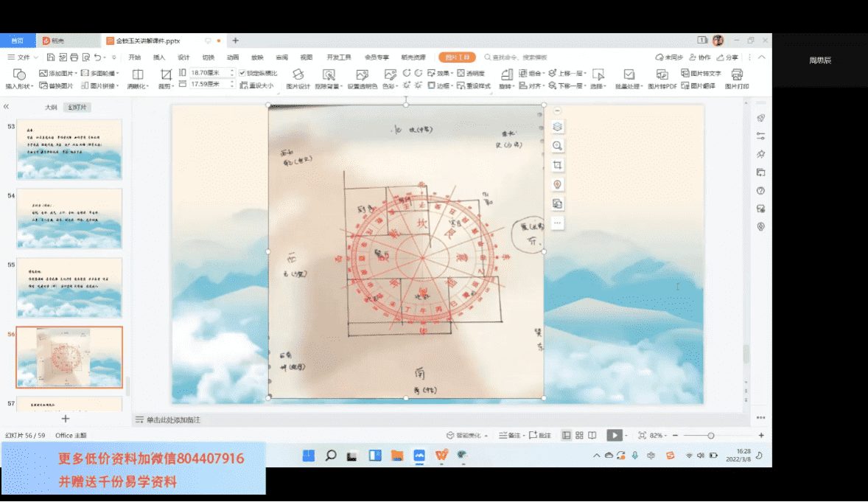
Task: Toggle the 锁定纵横比 lock aspect ratio checkbox
Action: tap(243, 73)
